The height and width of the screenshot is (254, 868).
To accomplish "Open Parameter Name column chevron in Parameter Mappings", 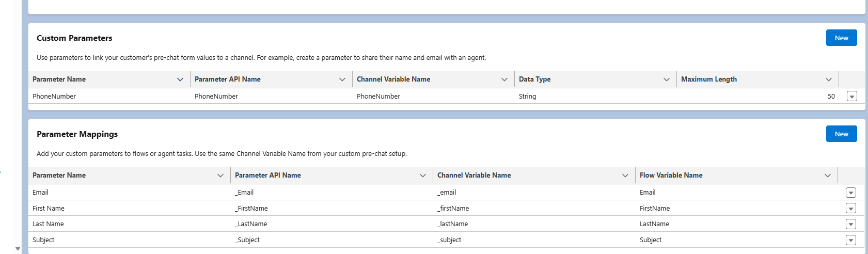I will coord(220,176).
